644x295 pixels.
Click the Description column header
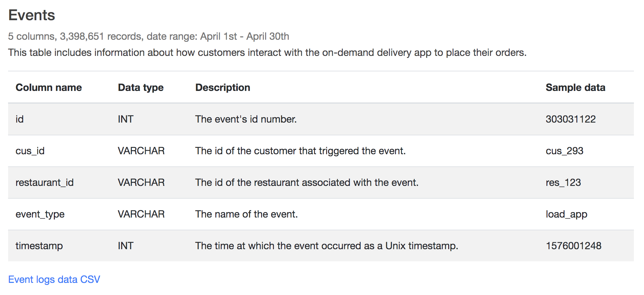pyautogui.click(x=223, y=88)
